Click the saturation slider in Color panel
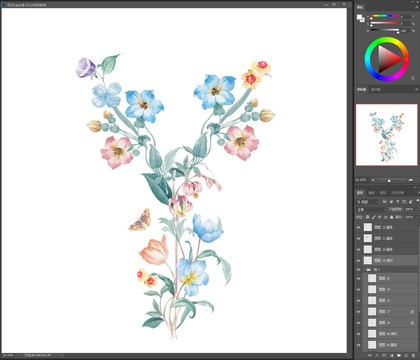Viewport: 420px width, 360px height. pyautogui.click(x=385, y=23)
